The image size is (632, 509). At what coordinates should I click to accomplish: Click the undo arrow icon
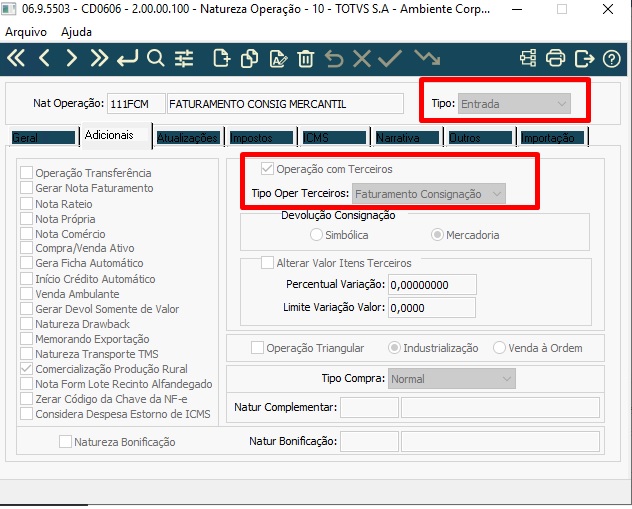pos(334,58)
